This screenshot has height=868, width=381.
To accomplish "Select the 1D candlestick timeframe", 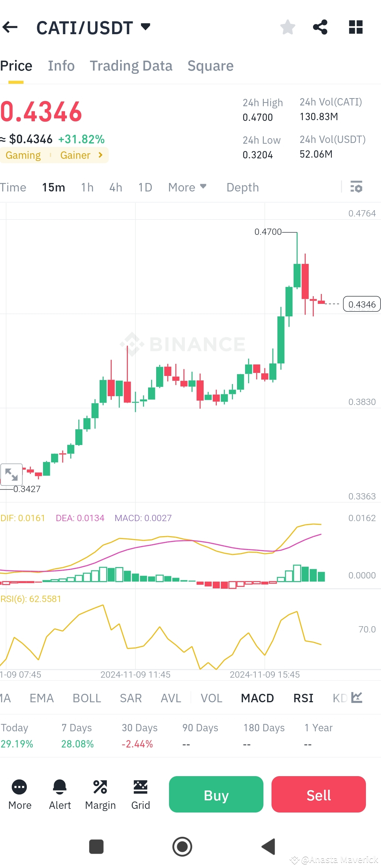I will click(145, 187).
